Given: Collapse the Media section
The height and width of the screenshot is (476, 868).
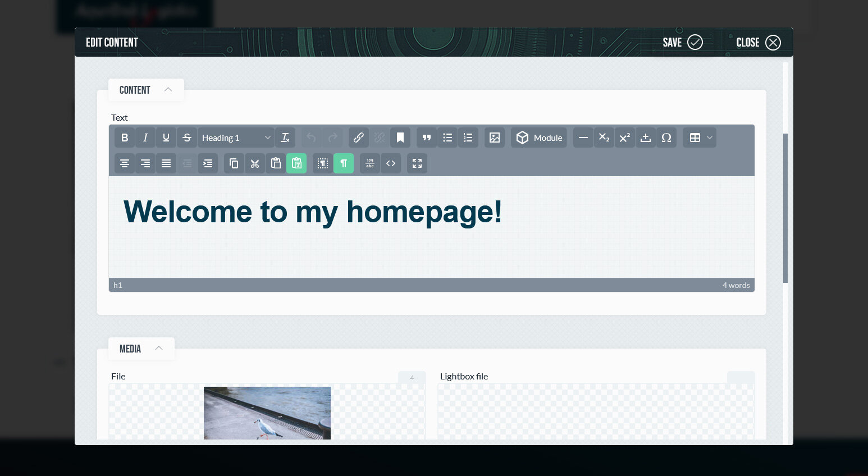Looking at the screenshot, I should click(x=159, y=349).
